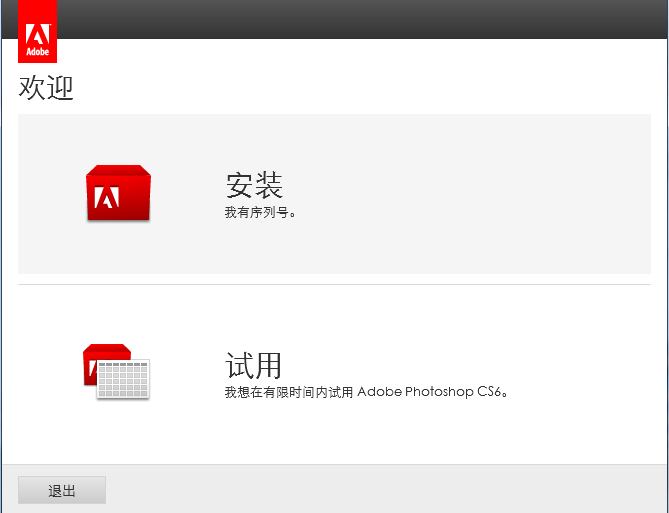669x513 pixels.
Task: Click the trial calendar box icon
Action: [116, 371]
